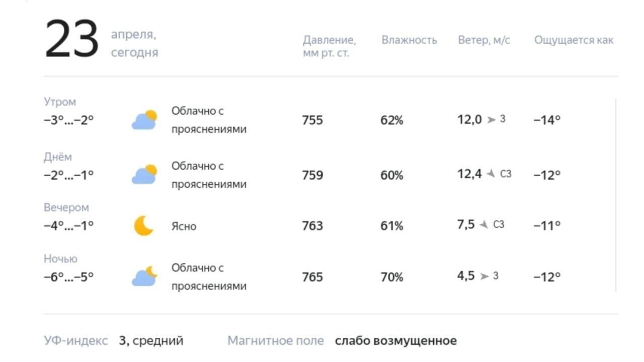644x362 pixels.
Task: Click the night cloudy moon icon
Action: [x=144, y=276]
